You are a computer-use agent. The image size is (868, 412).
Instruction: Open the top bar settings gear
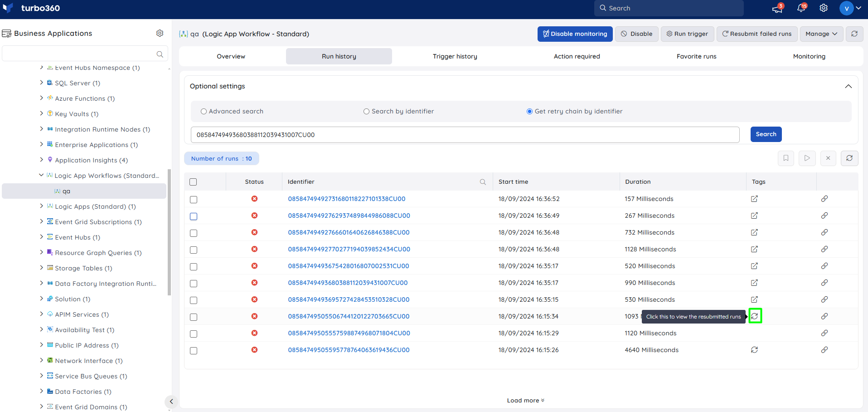824,8
